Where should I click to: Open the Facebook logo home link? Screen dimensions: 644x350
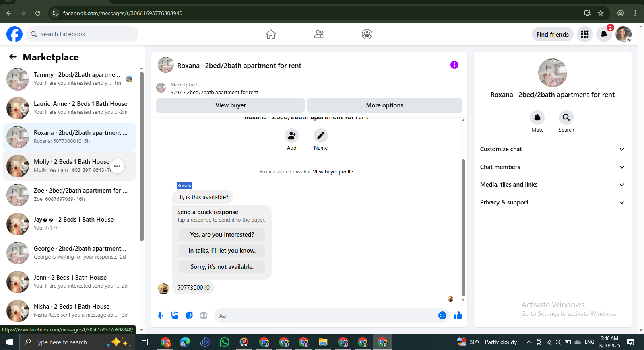[x=14, y=34]
